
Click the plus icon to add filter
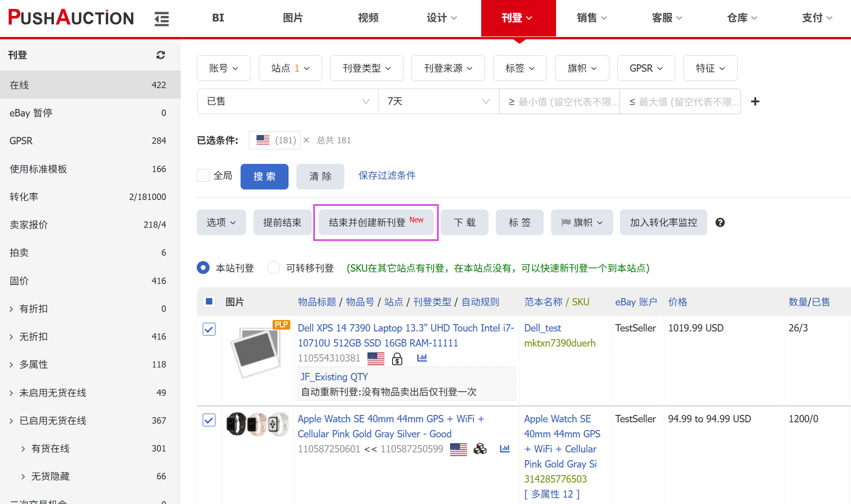coord(755,101)
